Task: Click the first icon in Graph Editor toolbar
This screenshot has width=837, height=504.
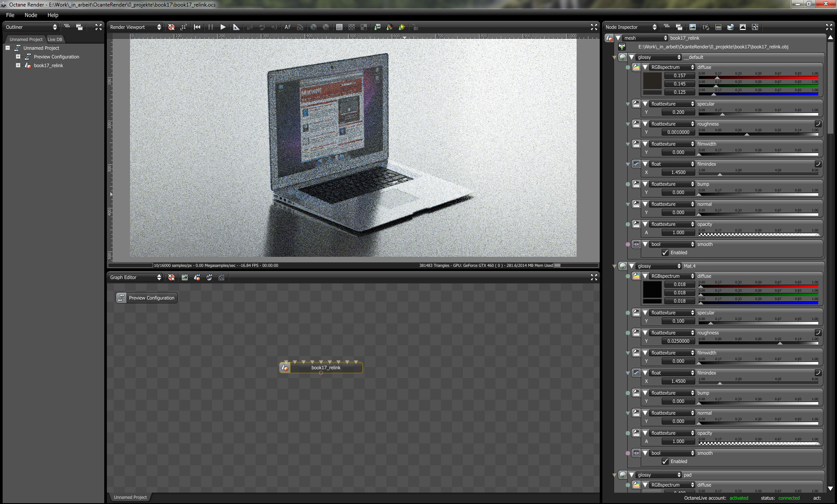Action: point(171,277)
